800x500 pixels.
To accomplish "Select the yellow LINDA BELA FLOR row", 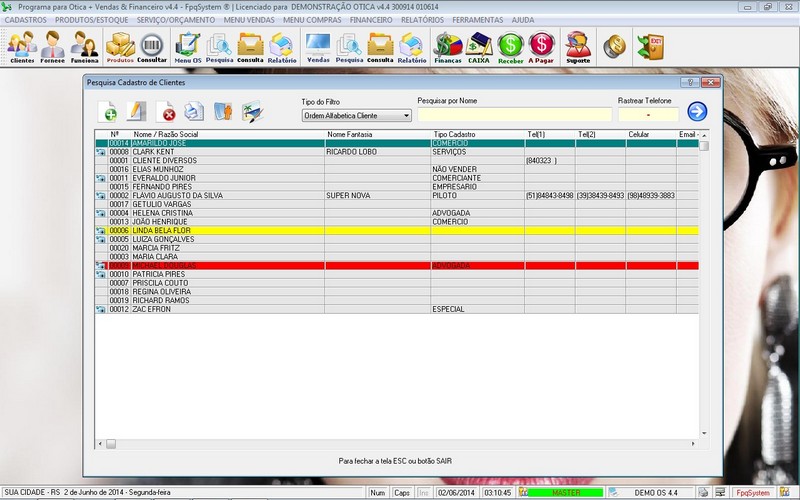I will click(x=397, y=231).
